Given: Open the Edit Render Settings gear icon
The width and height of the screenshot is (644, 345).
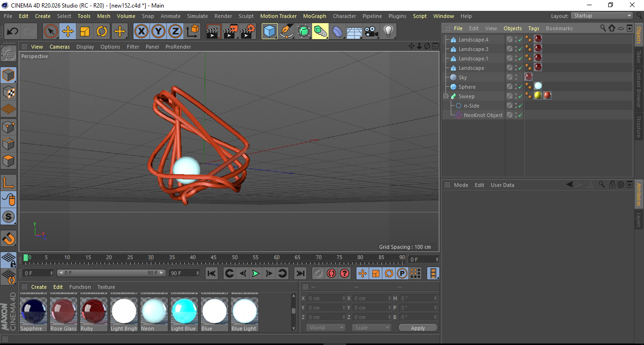Looking at the screenshot, I should tap(248, 32).
